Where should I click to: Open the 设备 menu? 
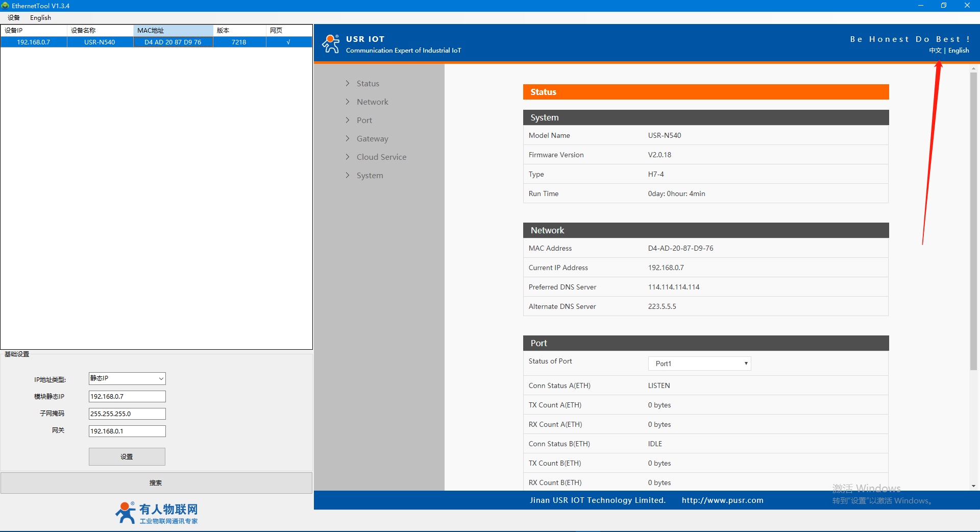click(14, 18)
